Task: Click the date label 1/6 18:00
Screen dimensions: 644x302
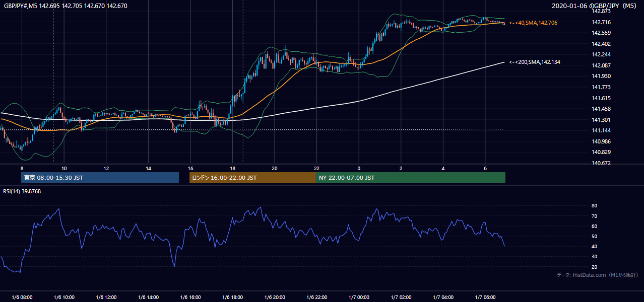Action: pos(232,297)
